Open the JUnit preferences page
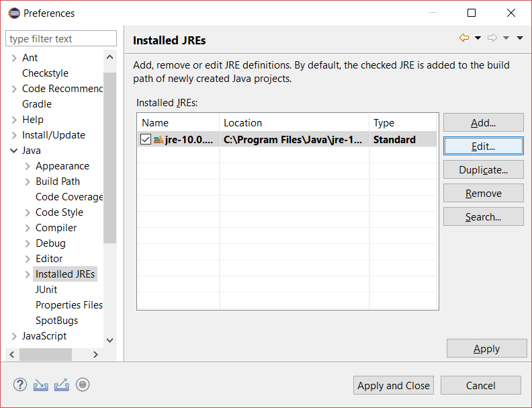Image resolution: width=532 pixels, height=408 pixels. (x=46, y=290)
